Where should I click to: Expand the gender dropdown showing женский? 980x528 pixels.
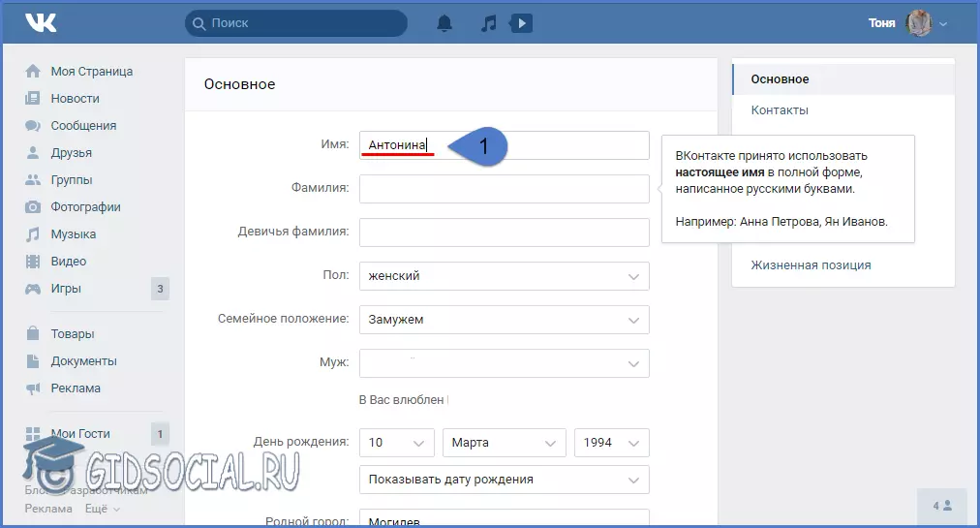tap(504, 276)
